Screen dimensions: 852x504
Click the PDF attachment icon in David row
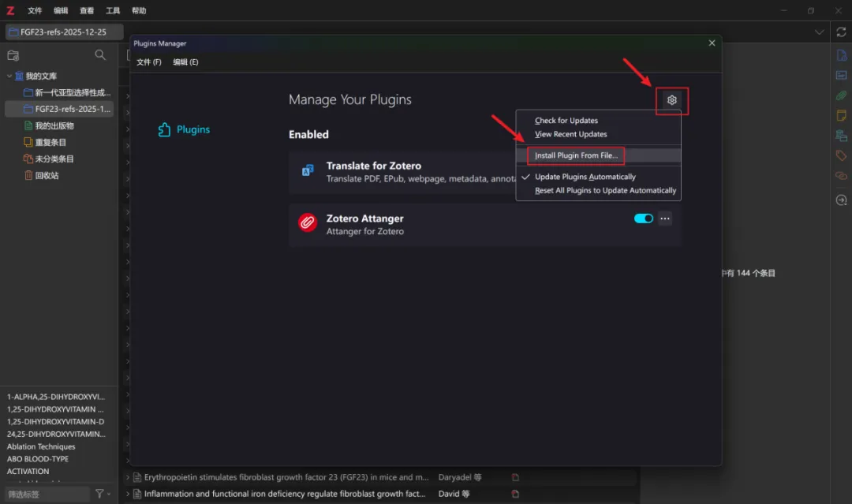point(515,494)
